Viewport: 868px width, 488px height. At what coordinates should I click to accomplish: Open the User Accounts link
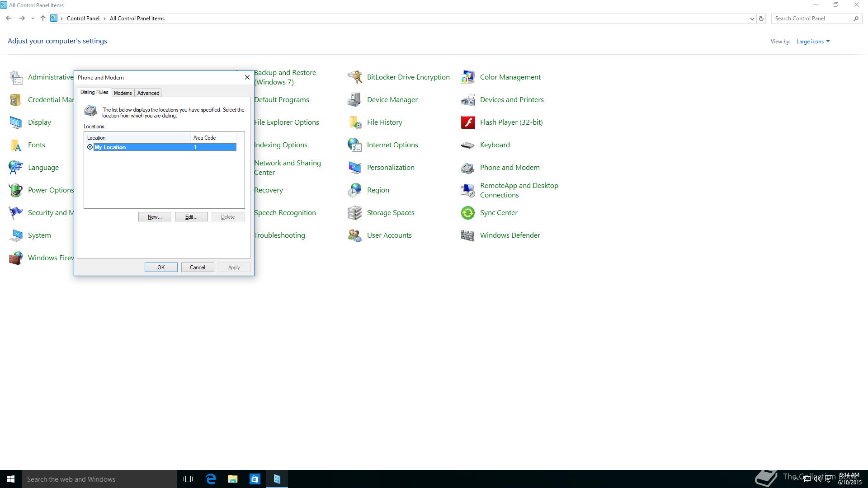point(389,235)
